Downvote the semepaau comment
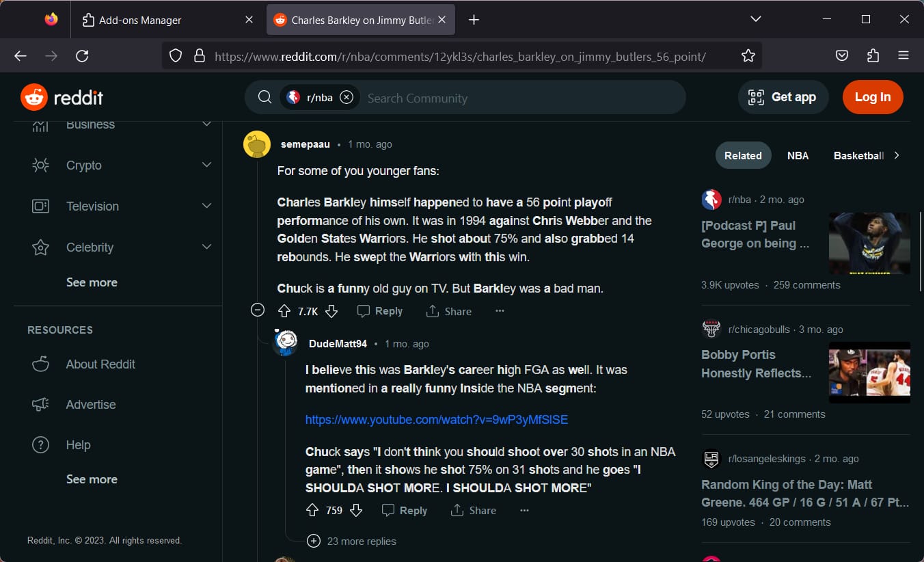This screenshot has height=562, width=924. (331, 311)
